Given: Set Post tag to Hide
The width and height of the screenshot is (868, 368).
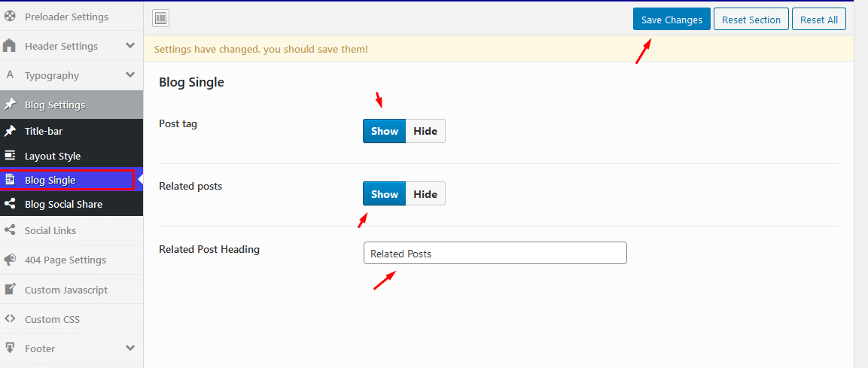Looking at the screenshot, I should click(x=425, y=131).
